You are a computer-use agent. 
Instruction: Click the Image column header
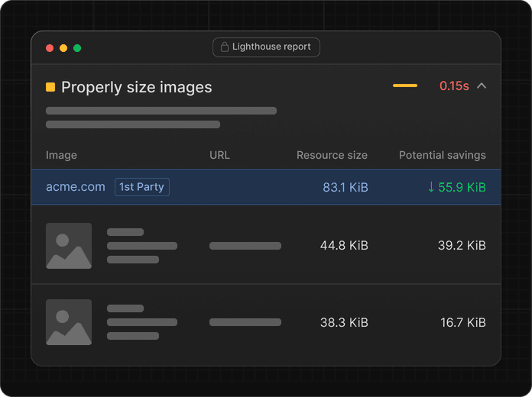tap(61, 155)
